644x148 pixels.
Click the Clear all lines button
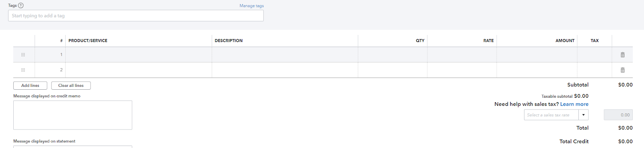71,86
